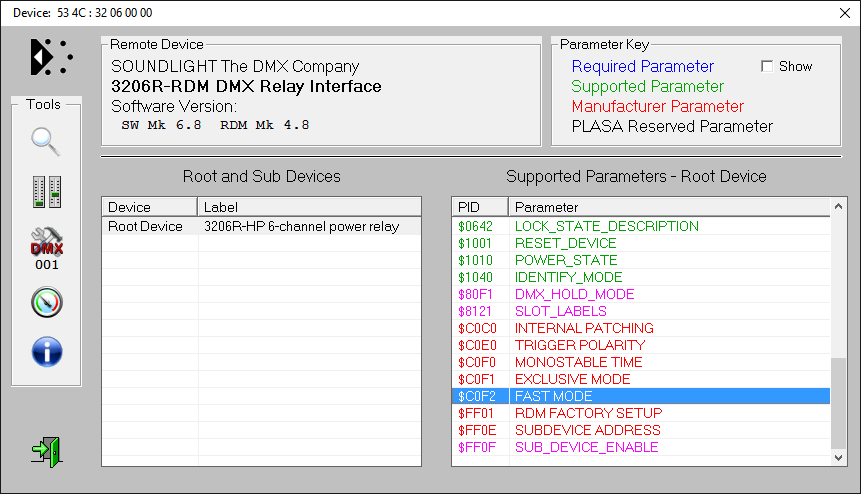Click the dotted arrow logo icon

click(50, 57)
